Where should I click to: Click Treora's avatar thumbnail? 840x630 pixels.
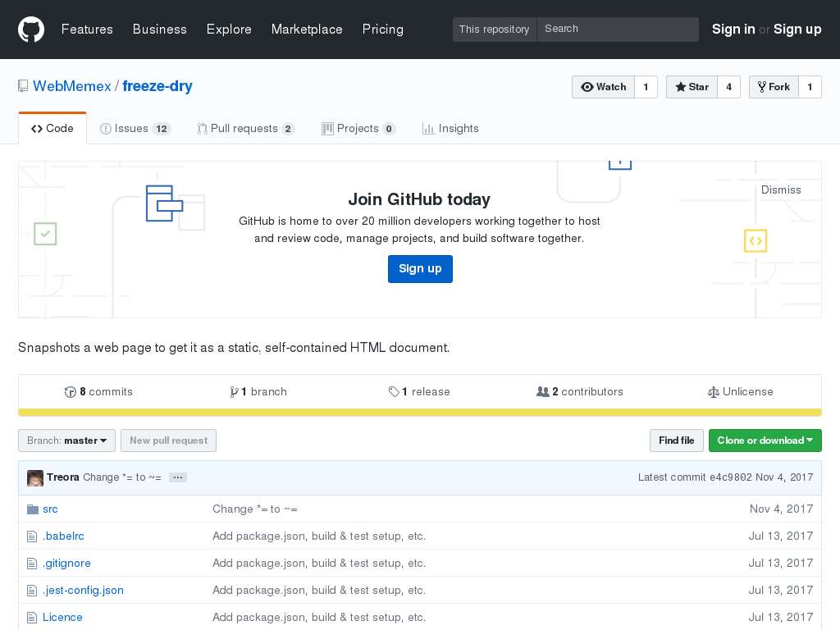(x=35, y=478)
